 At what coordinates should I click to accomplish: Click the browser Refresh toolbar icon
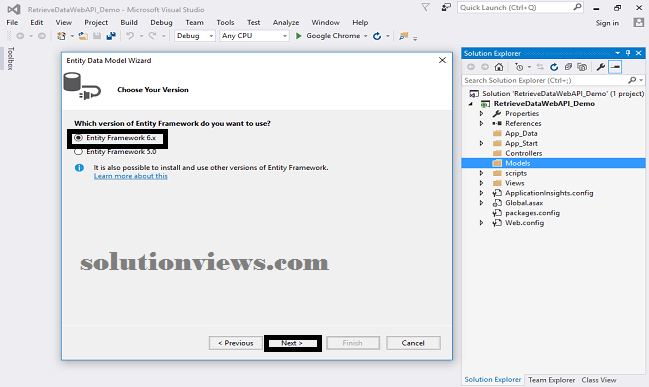click(x=377, y=36)
